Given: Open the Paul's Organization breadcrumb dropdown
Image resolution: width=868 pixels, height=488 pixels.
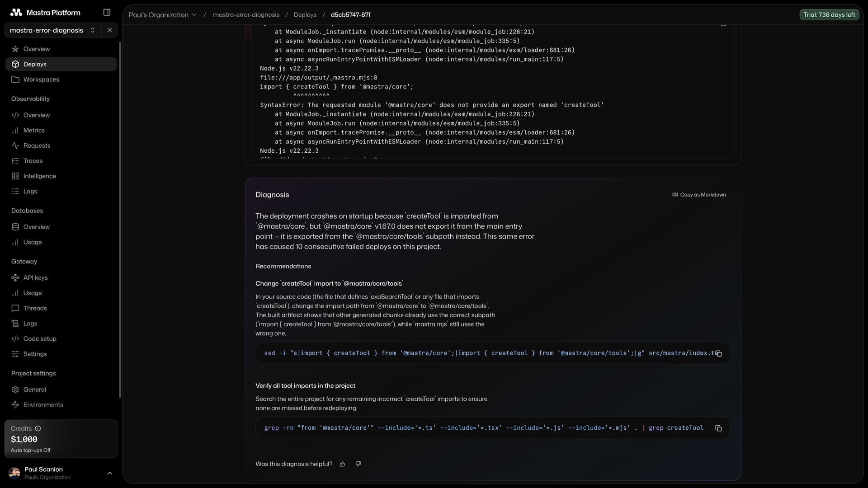Looking at the screenshot, I should [x=163, y=15].
